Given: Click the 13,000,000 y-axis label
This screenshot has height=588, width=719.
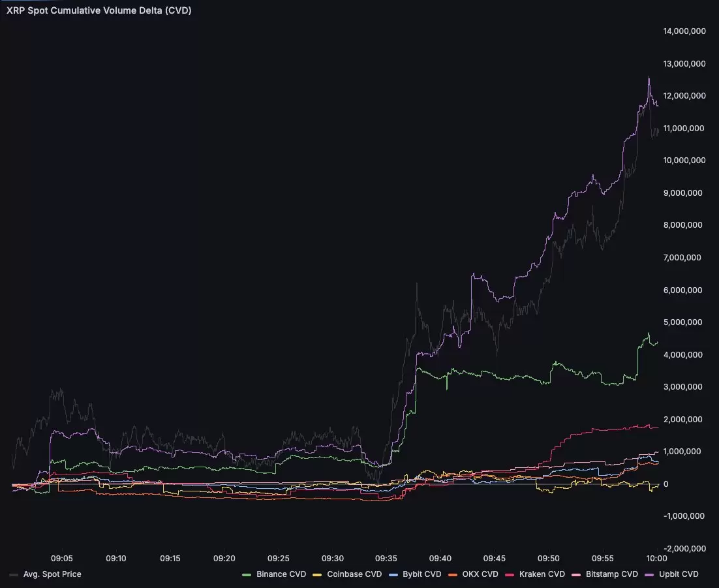Looking at the screenshot, I should click(684, 64).
